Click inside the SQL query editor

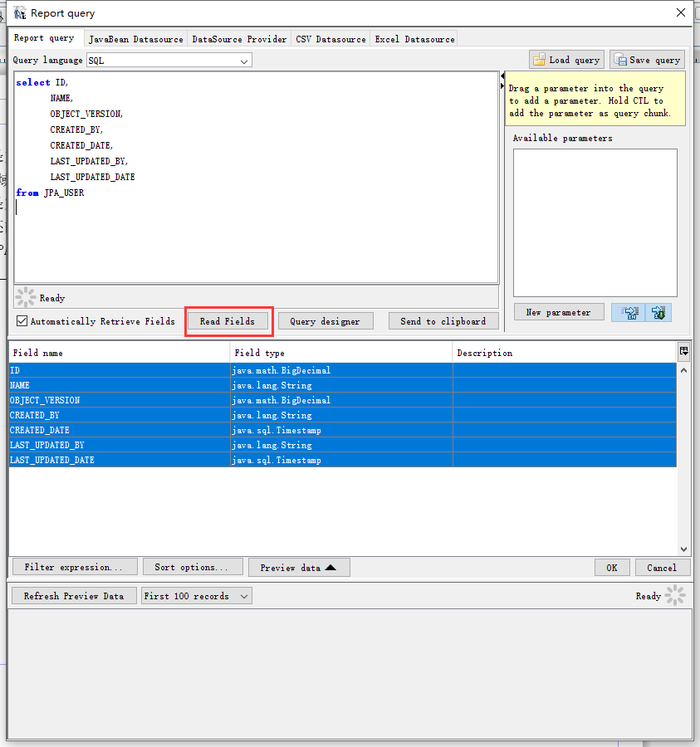257,178
